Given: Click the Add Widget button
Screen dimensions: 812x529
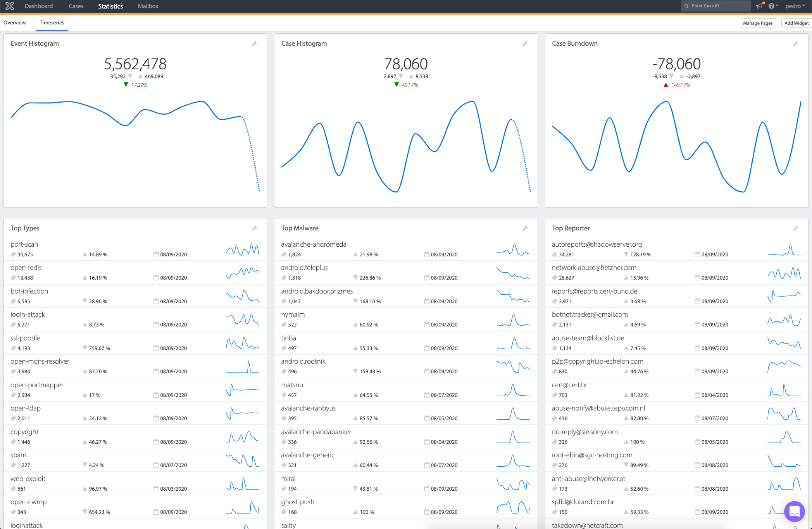Looking at the screenshot, I should click(796, 23).
